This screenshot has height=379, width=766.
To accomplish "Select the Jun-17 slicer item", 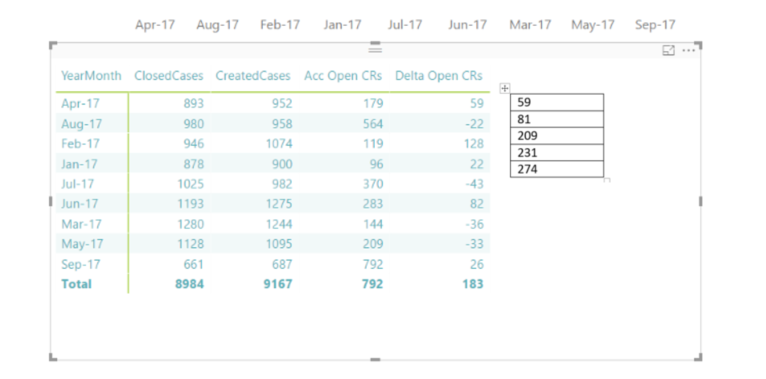I will [468, 25].
